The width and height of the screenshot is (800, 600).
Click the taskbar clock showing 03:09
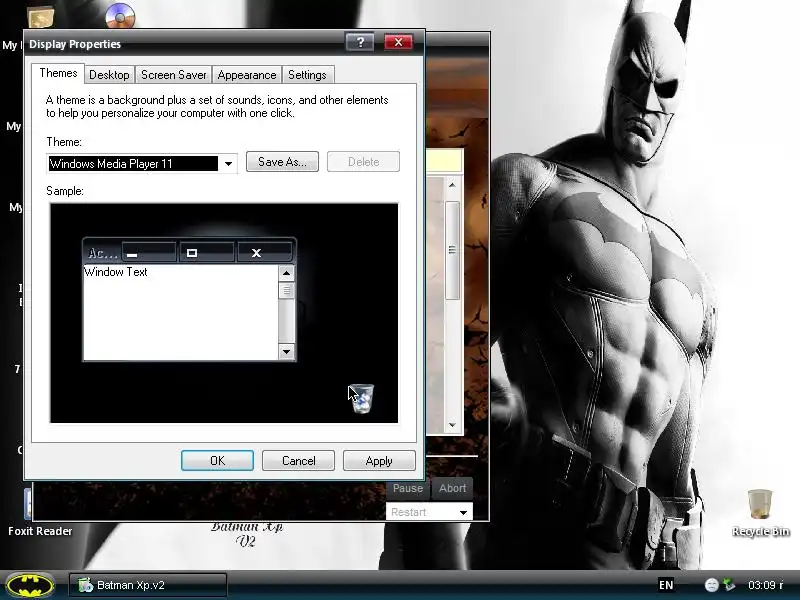coord(765,585)
